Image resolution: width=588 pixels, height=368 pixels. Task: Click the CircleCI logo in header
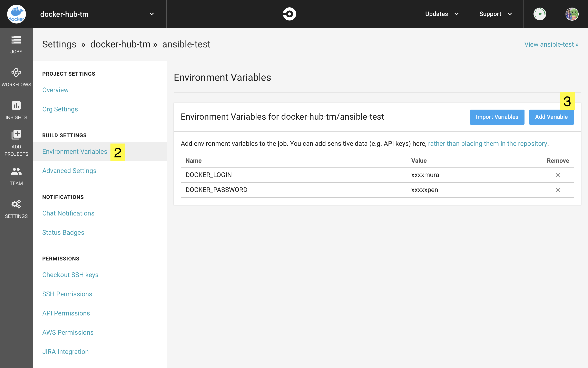coord(289,14)
